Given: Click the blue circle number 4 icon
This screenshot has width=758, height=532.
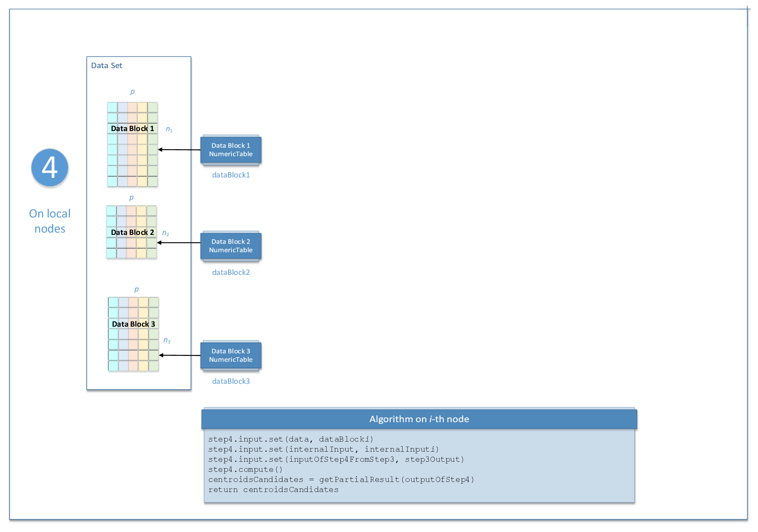Looking at the screenshot, I should pos(50,167).
